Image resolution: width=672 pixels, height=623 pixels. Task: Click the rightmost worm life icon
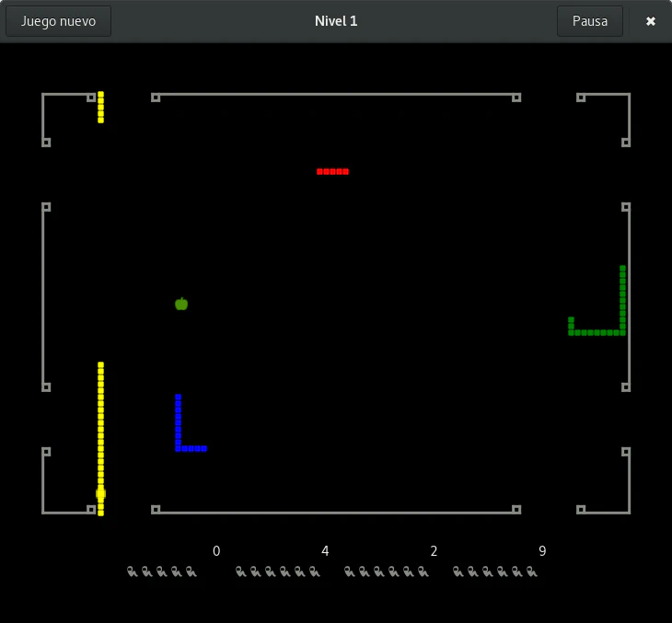[x=531, y=571]
